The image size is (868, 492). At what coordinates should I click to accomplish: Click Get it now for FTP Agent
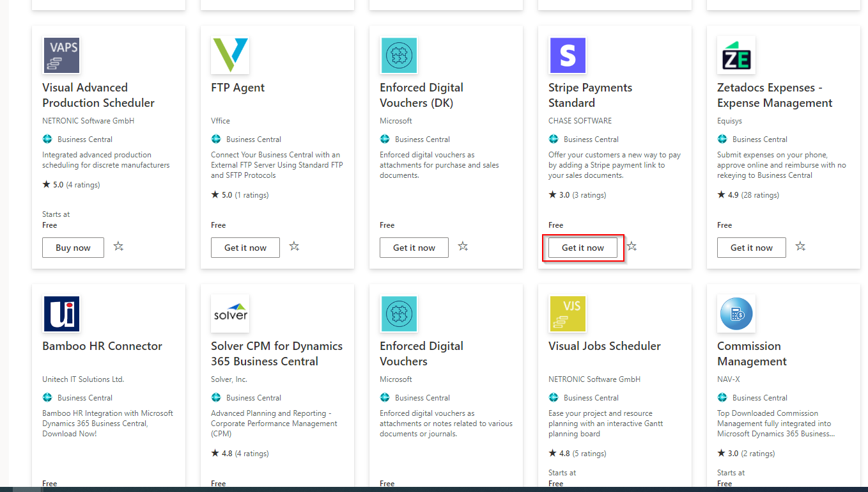coord(245,248)
